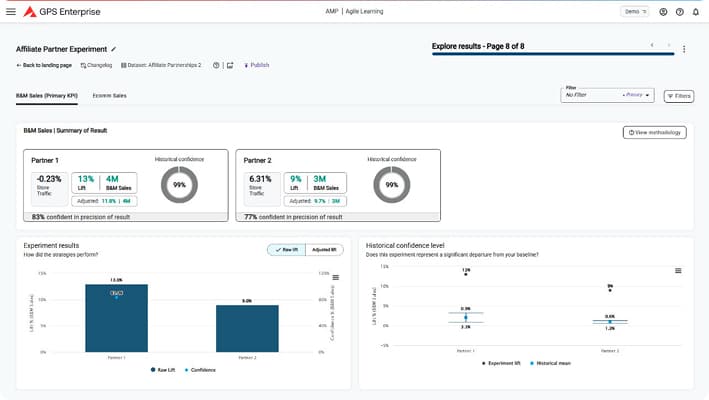Edit the Affiliate Partner Experiment title

(114, 48)
